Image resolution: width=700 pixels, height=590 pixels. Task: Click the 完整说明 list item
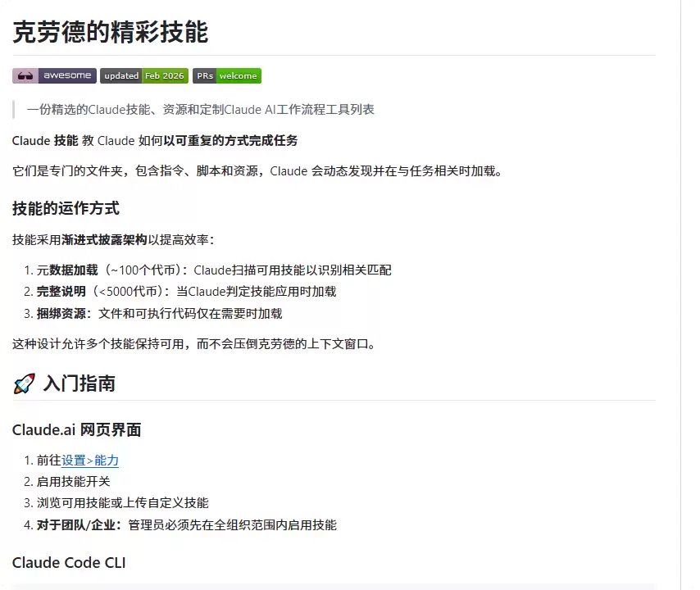[x=180, y=292]
